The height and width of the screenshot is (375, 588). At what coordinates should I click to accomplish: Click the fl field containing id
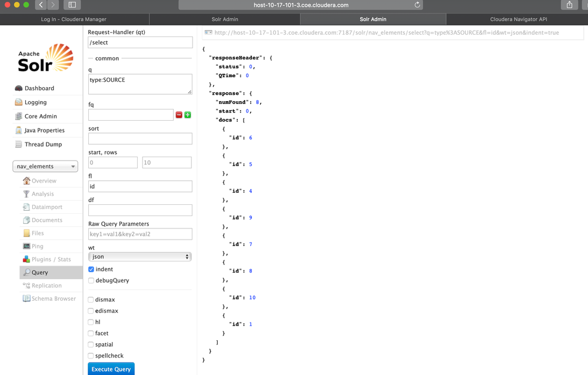[x=140, y=187]
